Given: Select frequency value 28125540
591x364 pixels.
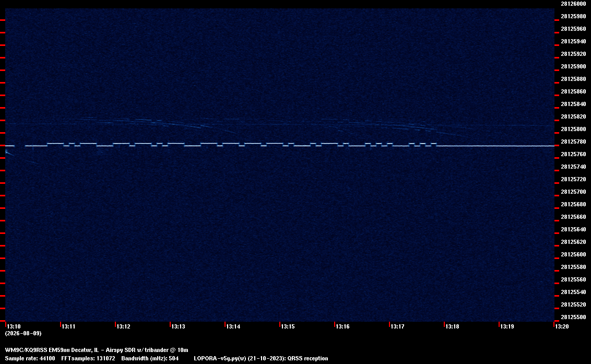Looking at the screenshot, I should click(x=573, y=291).
